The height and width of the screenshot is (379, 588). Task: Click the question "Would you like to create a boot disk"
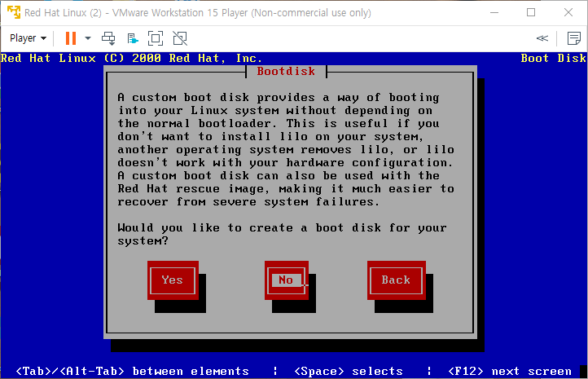pyautogui.click(x=282, y=234)
